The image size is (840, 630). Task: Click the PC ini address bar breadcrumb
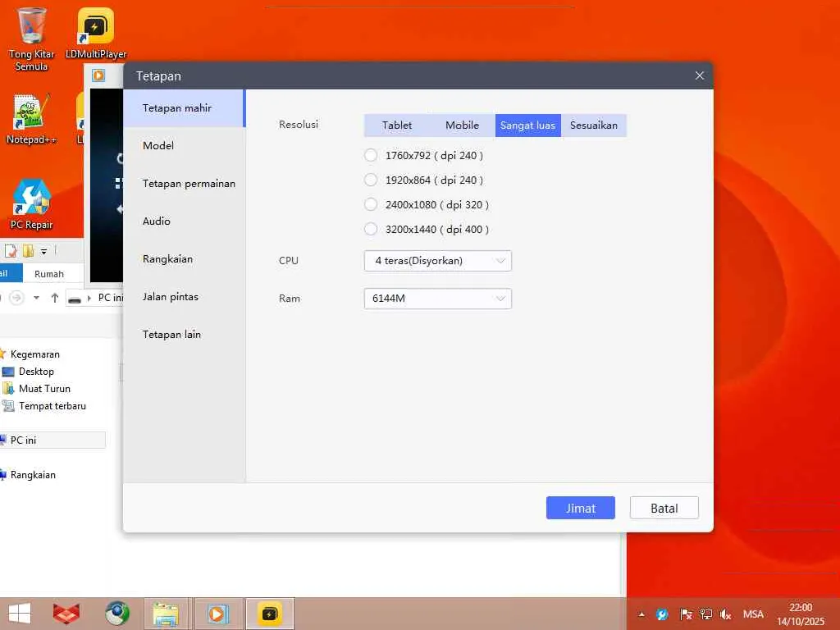tap(111, 297)
